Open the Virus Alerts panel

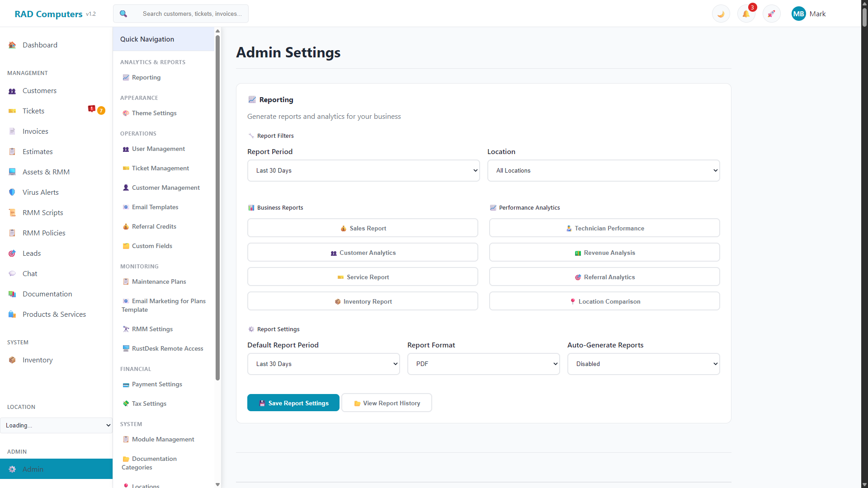40,192
